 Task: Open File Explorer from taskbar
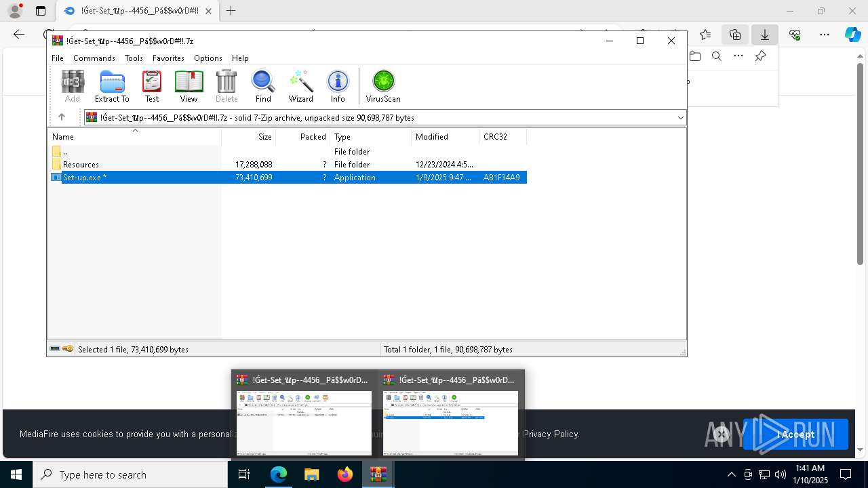(311, 474)
